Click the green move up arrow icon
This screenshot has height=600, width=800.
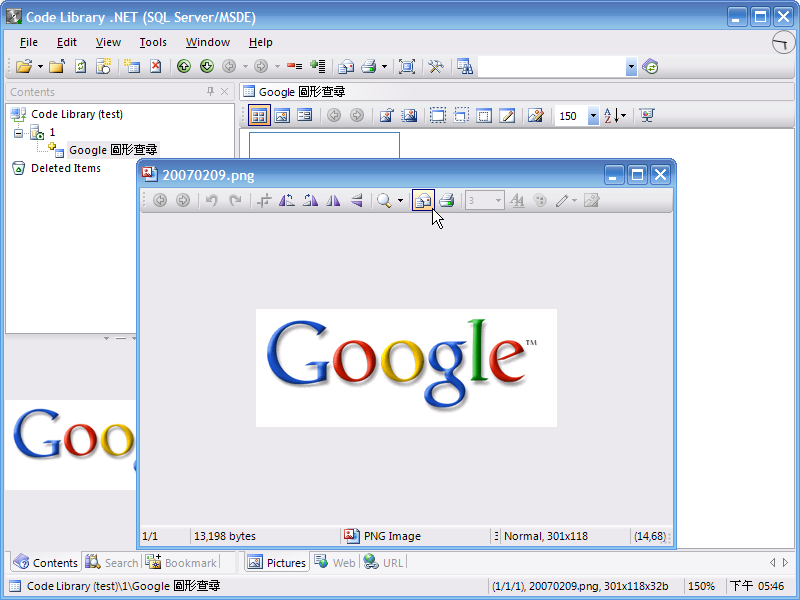pos(184,66)
